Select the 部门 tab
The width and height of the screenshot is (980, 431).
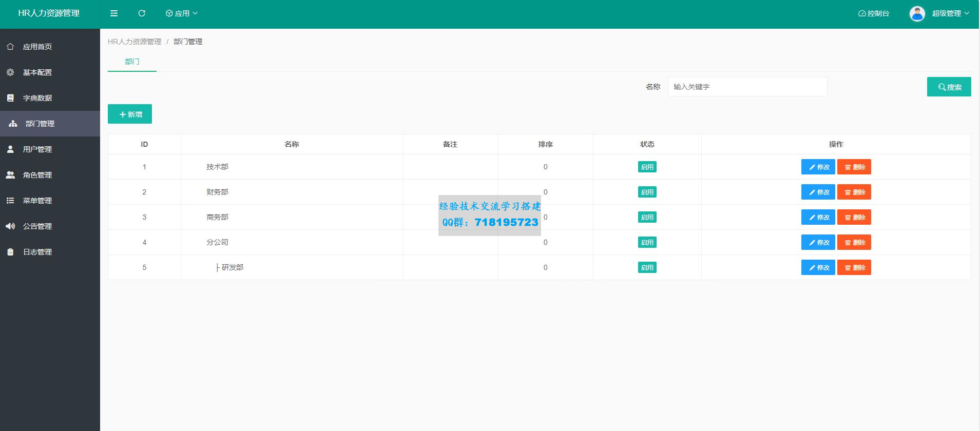[x=132, y=62]
